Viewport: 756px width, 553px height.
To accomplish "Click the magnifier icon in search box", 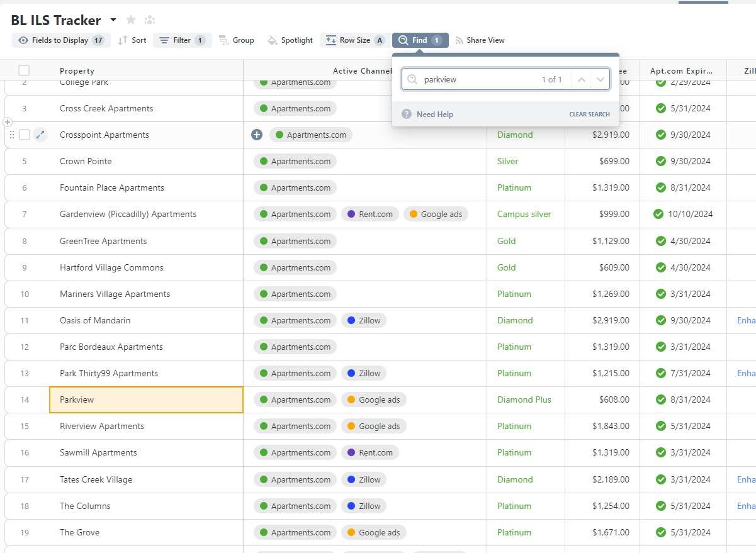I will coord(412,80).
